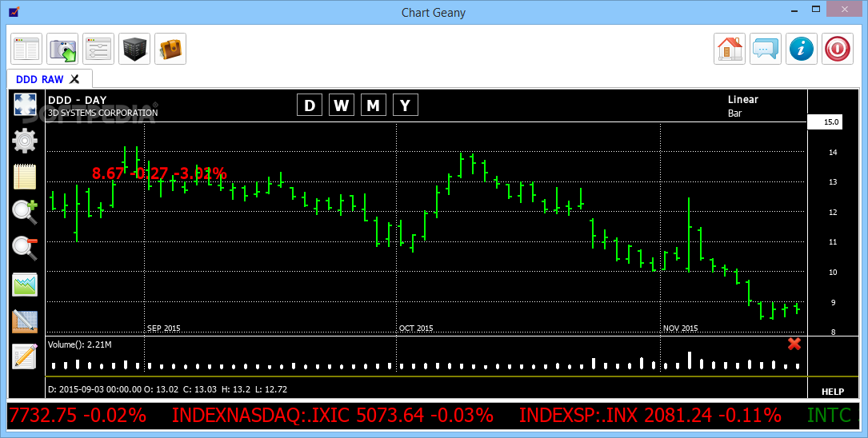Image resolution: width=868 pixels, height=438 pixels.
Task: Open chart properties gear icon
Action: 25,141
